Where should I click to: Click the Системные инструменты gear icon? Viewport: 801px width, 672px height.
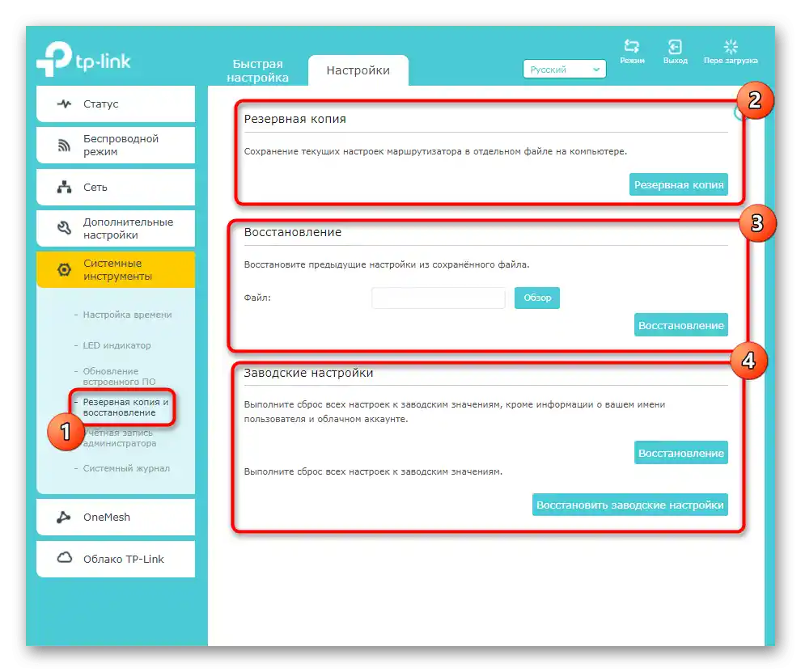[65, 269]
